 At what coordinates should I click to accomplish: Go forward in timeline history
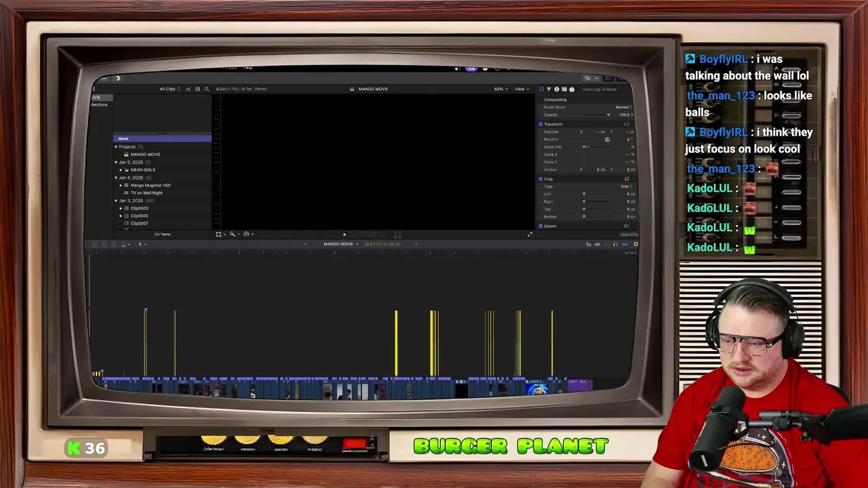pyautogui.click(x=416, y=244)
